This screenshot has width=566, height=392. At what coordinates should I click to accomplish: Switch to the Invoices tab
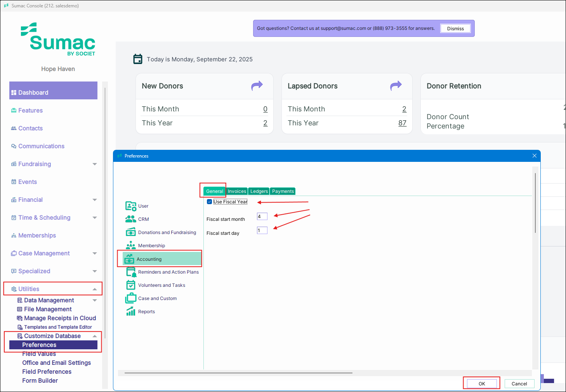pos(237,191)
